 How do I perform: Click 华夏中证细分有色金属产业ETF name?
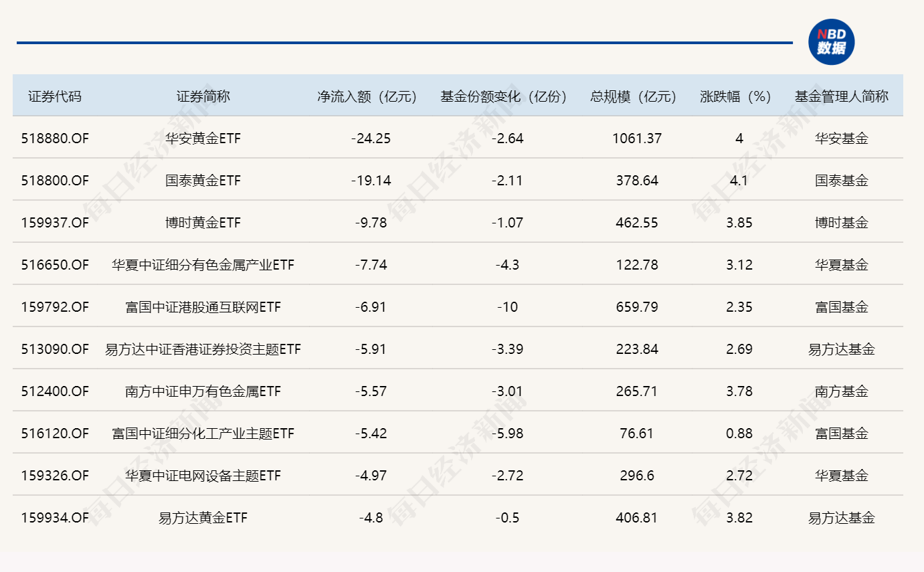click(203, 265)
